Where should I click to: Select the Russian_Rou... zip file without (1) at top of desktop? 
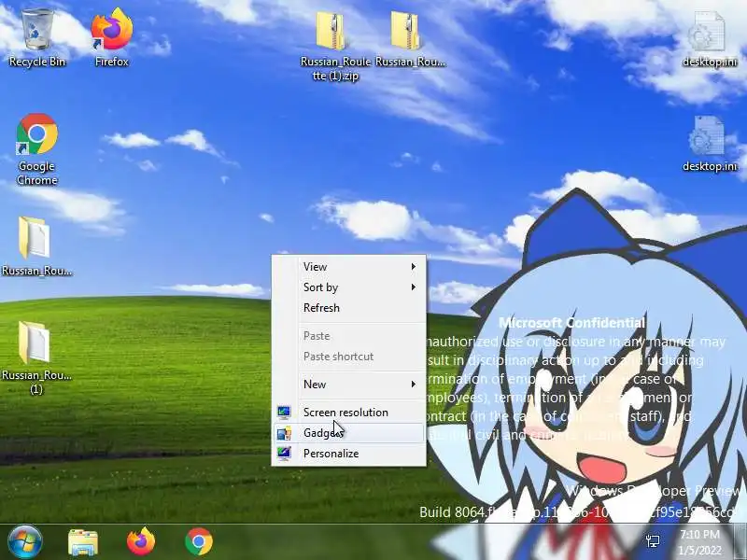[410, 38]
